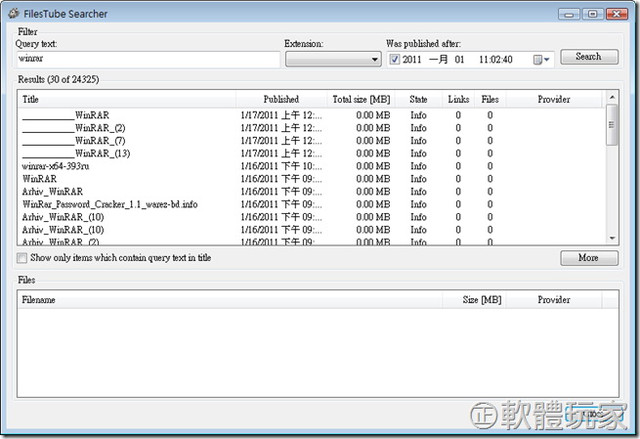Select the WinRar_Password_Cracker_1.1_warez-bd.info result
Viewport: 640px width, 439px height.
312,204
